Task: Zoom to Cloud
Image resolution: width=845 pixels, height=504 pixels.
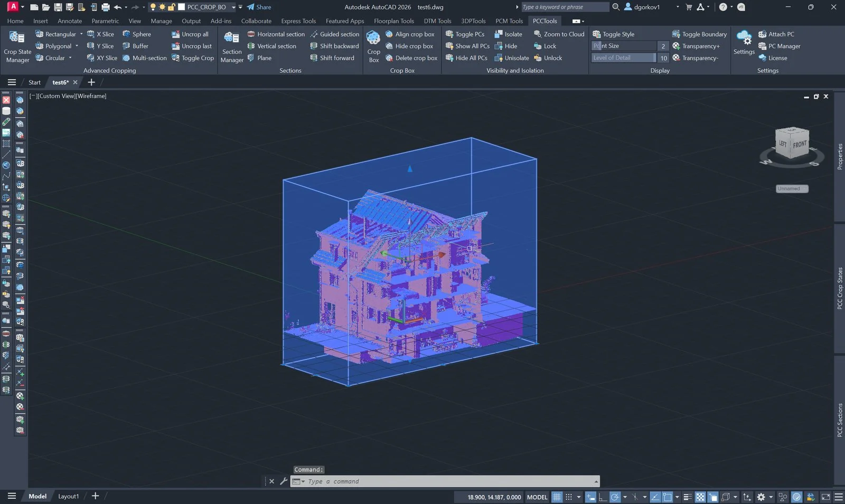Action: pos(559,34)
